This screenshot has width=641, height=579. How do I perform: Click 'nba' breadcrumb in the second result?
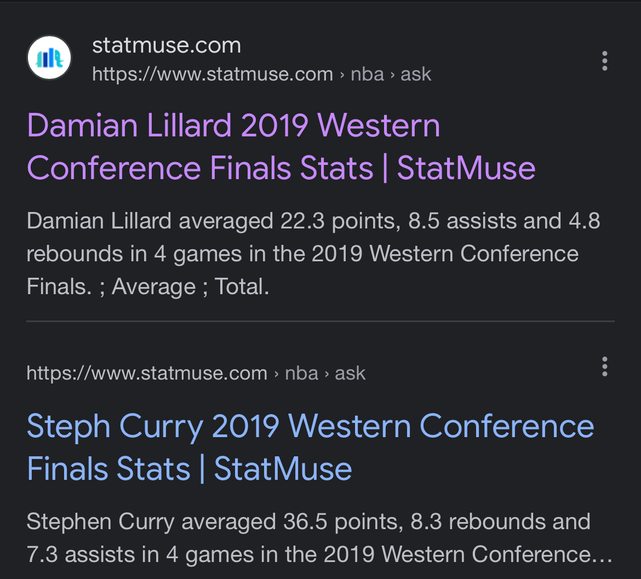301,373
